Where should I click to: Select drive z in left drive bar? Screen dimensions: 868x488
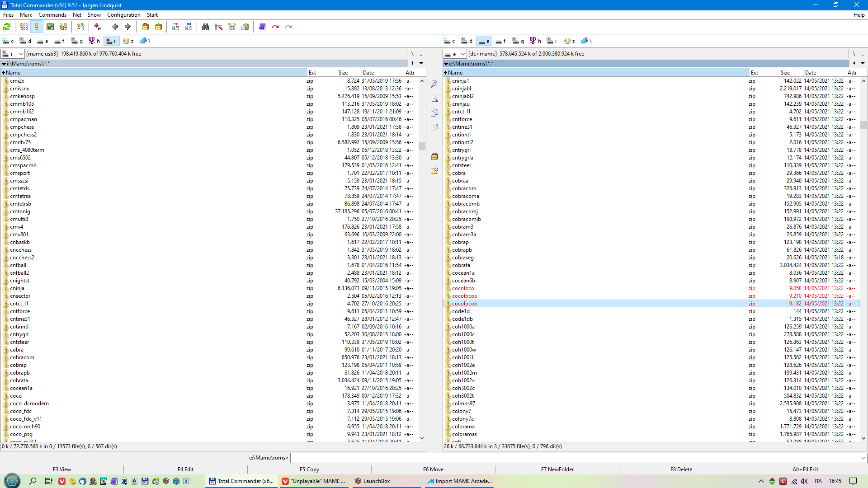click(128, 41)
